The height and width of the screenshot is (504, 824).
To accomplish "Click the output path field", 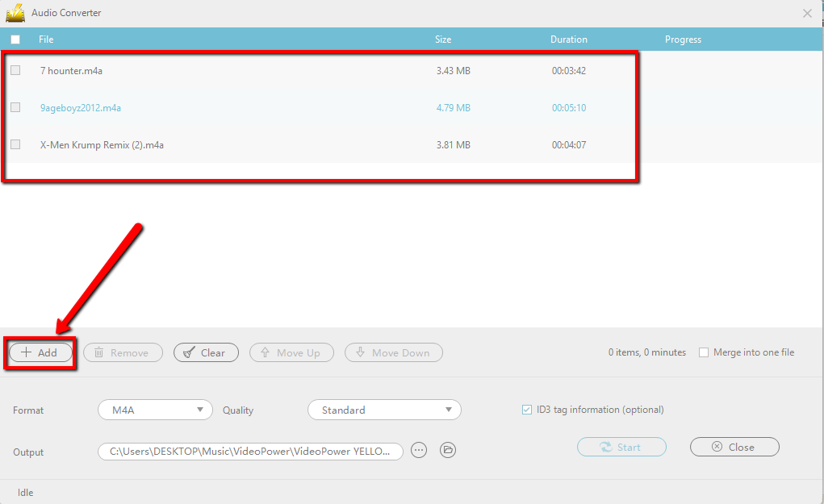I will 250,452.
